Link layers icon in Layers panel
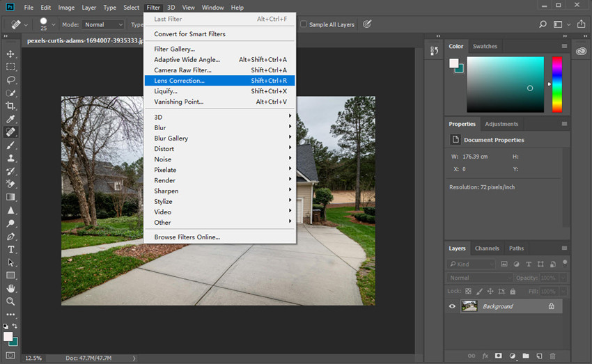 pos(472,356)
